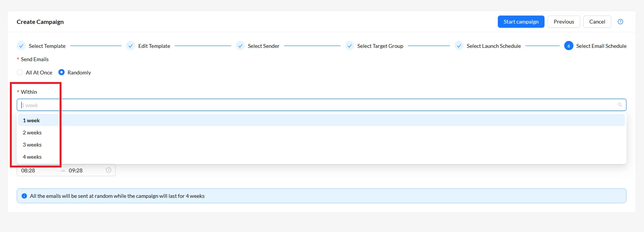Choose 1 week from the dropdown
The width and height of the screenshot is (644, 232).
pos(322,120)
